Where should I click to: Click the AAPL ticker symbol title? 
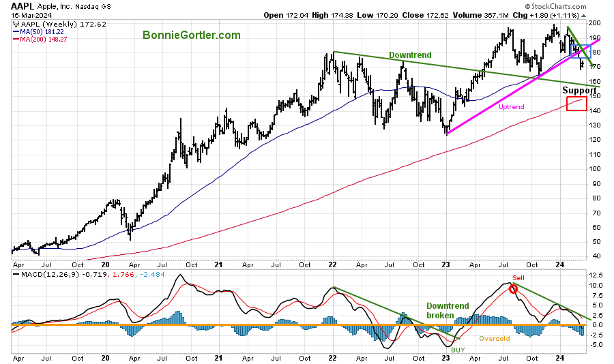coord(23,6)
